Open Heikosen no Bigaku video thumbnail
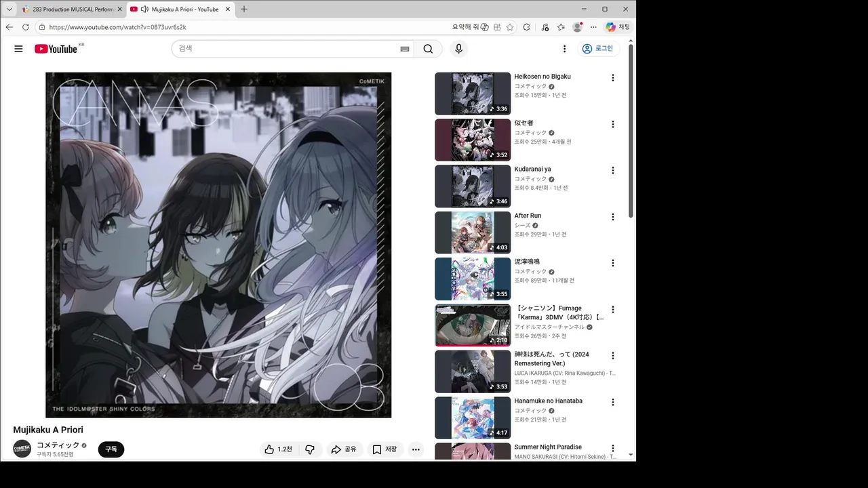 click(x=473, y=94)
